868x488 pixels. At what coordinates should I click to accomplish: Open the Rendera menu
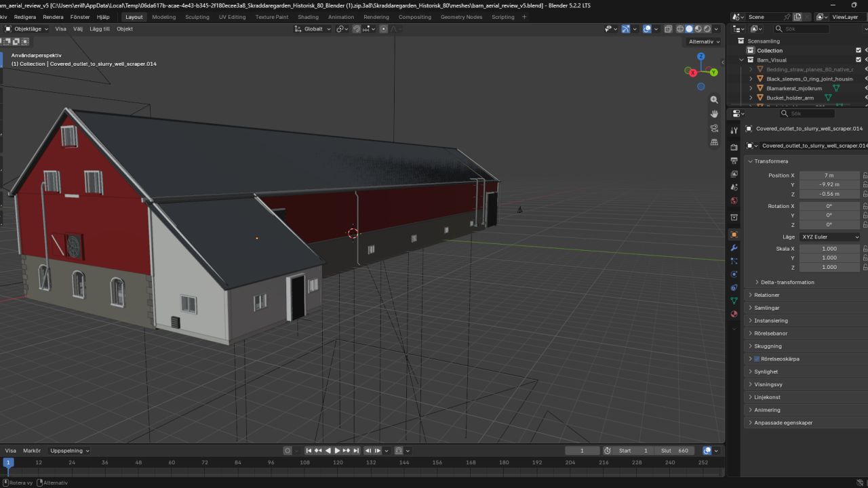(53, 17)
